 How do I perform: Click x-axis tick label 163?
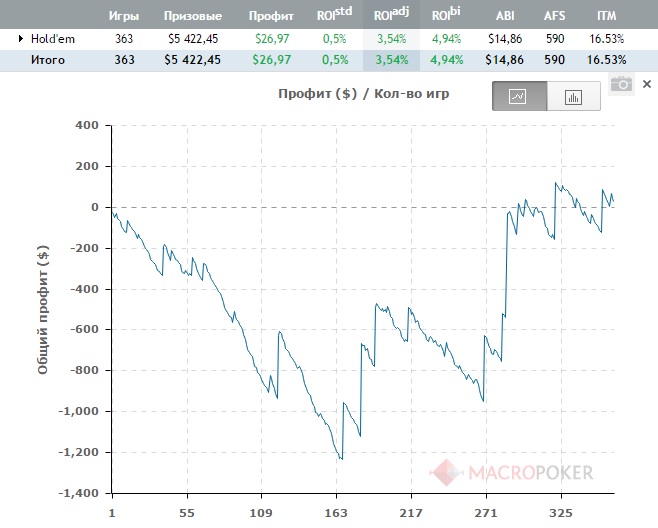click(336, 513)
